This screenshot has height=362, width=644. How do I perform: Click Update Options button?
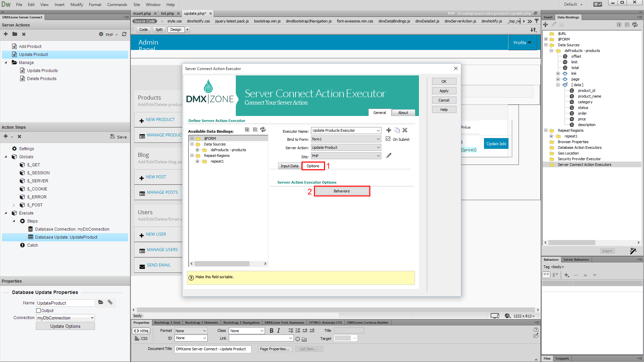point(65,326)
